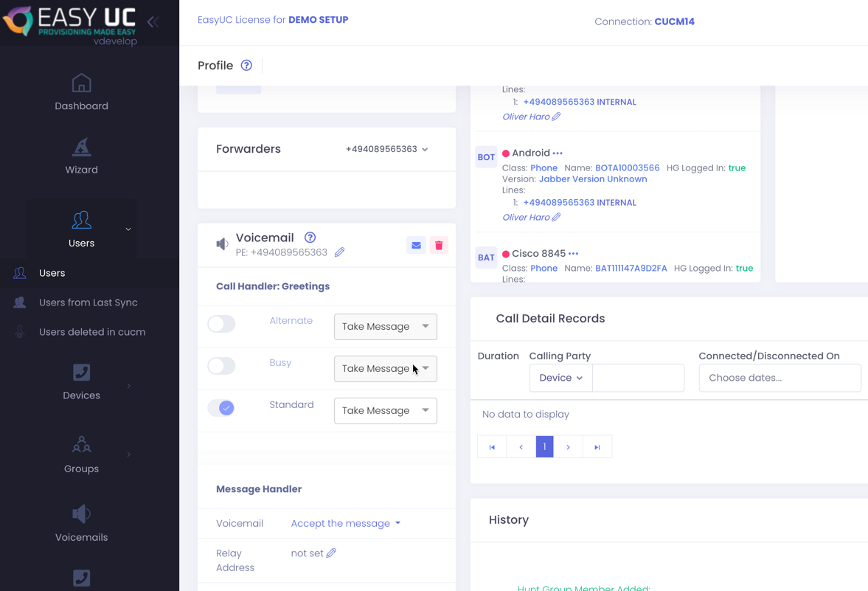The height and width of the screenshot is (591, 868).
Task: Enable the Busy greeting toggle
Action: coord(221,366)
